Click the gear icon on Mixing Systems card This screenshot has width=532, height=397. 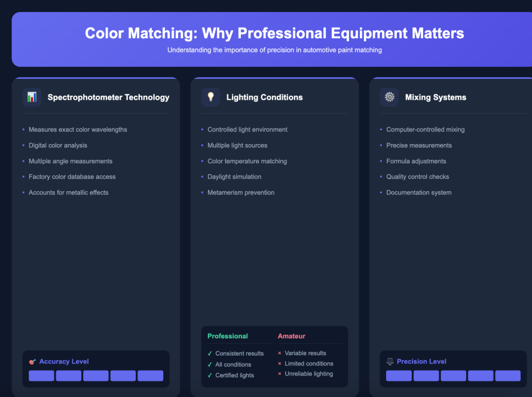point(389,97)
